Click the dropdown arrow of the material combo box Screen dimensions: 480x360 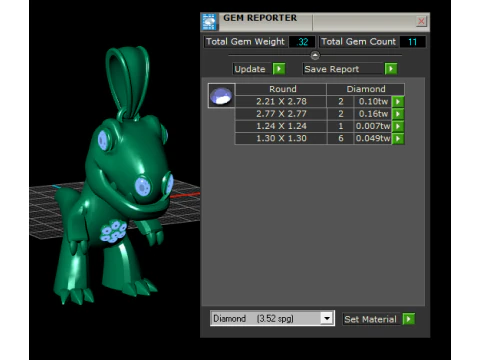pyautogui.click(x=327, y=318)
